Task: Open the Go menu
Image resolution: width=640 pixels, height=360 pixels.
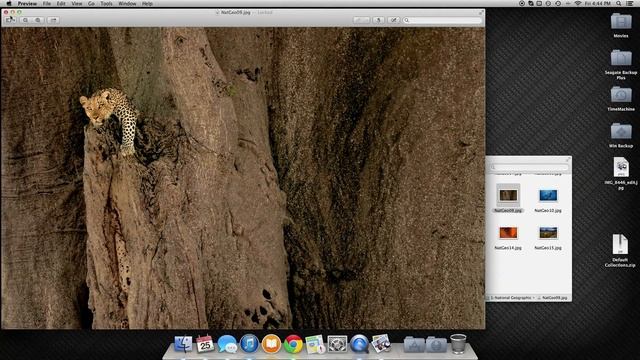Action: (91, 3)
